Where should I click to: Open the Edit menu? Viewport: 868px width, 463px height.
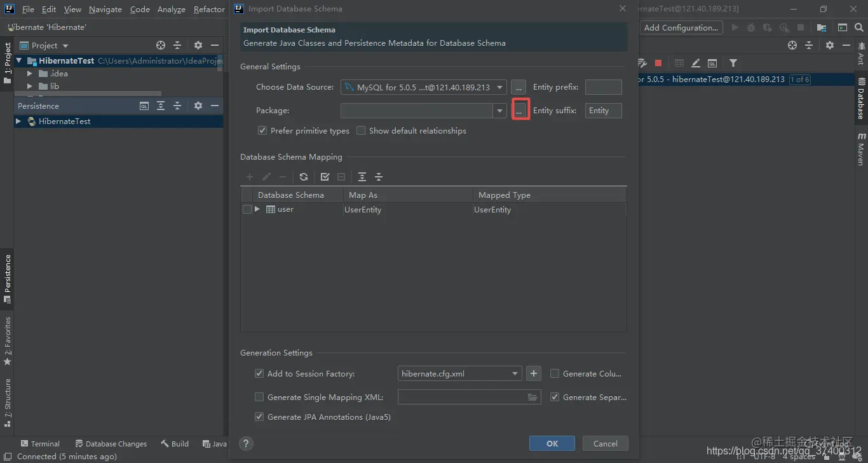click(x=49, y=9)
